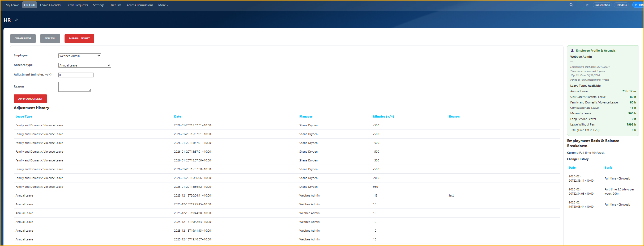Open the Leave Calendar tab

(51, 5)
